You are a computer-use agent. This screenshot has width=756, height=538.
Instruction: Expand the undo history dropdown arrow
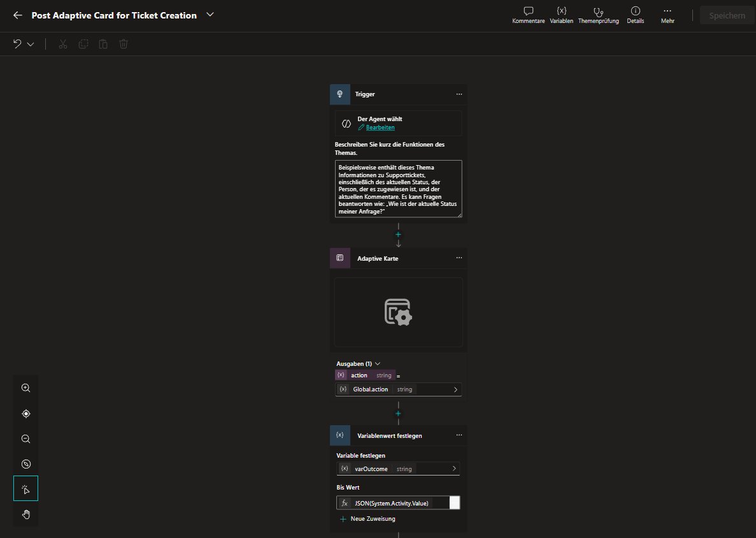(x=31, y=45)
